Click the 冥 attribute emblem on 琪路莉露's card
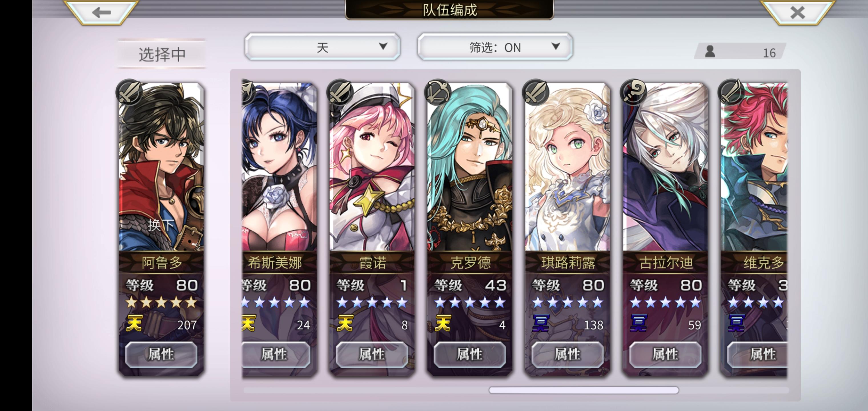 click(x=541, y=323)
